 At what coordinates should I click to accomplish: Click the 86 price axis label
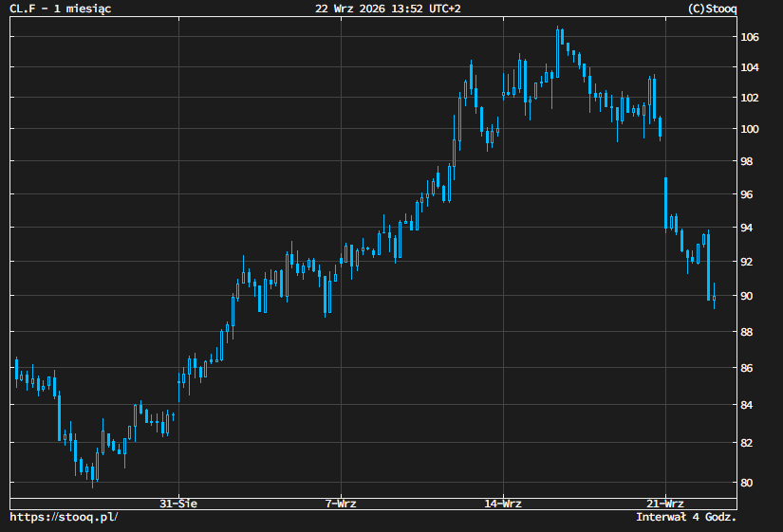point(747,368)
